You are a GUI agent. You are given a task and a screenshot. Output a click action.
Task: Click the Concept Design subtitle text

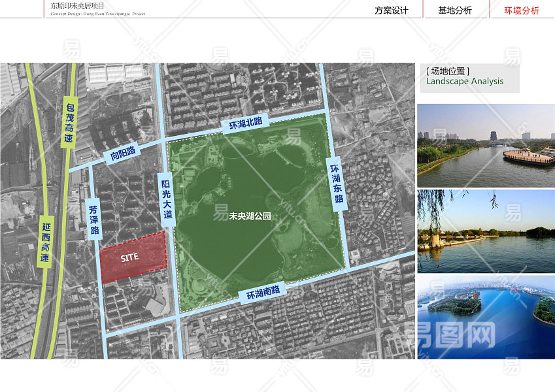click(98, 14)
